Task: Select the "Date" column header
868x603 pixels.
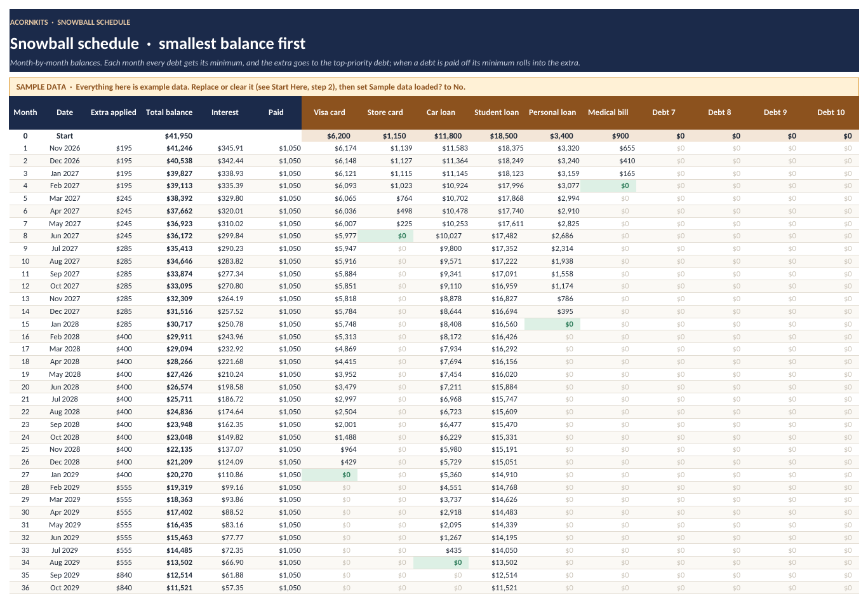Action: tap(65, 112)
